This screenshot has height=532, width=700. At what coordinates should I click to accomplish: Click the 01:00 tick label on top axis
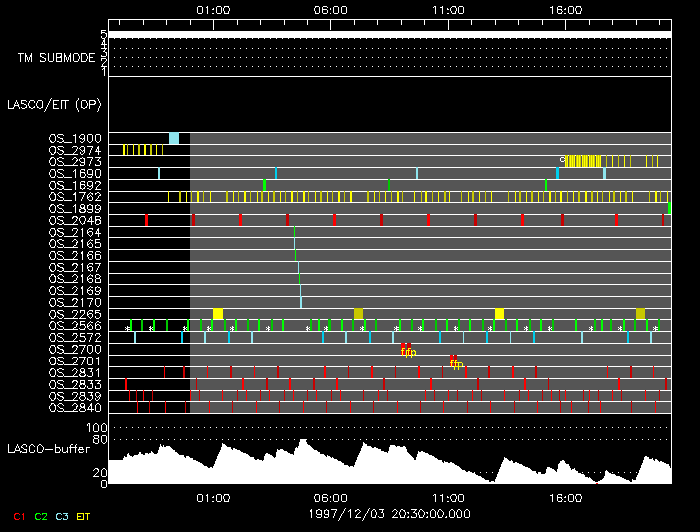[x=213, y=10]
